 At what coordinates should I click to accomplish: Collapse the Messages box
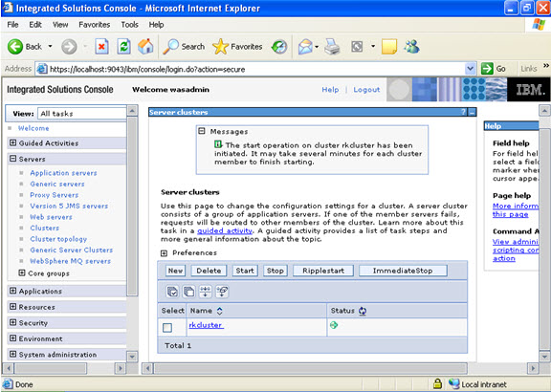[202, 131]
